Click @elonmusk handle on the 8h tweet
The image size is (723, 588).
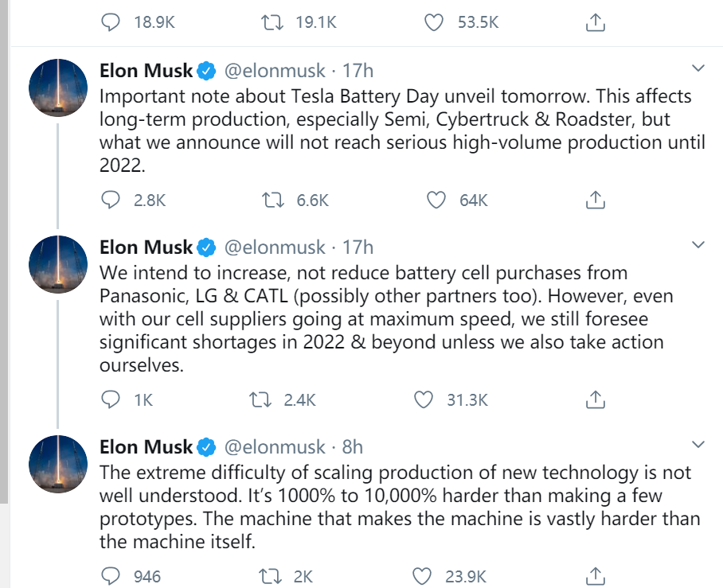pyautogui.click(x=275, y=446)
